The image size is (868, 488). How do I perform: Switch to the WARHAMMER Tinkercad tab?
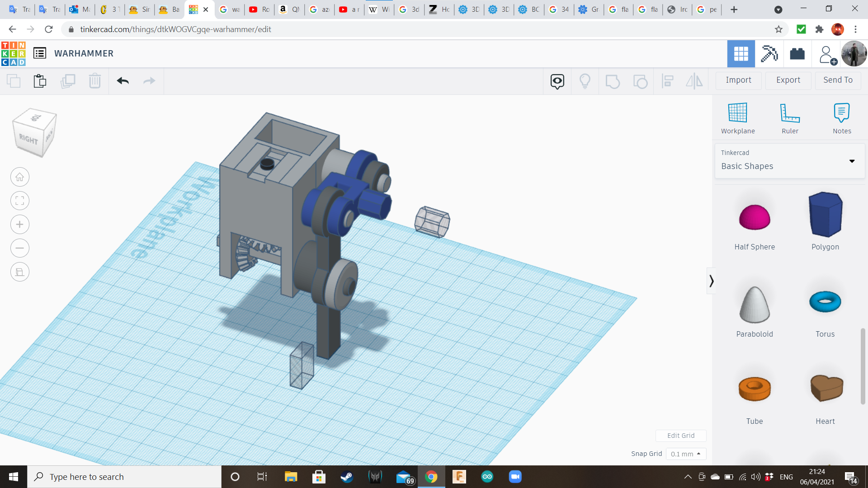(x=194, y=9)
